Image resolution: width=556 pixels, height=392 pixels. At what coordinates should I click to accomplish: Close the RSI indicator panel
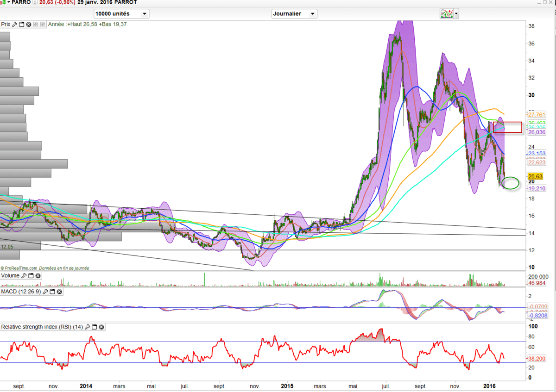tap(101, 327)
